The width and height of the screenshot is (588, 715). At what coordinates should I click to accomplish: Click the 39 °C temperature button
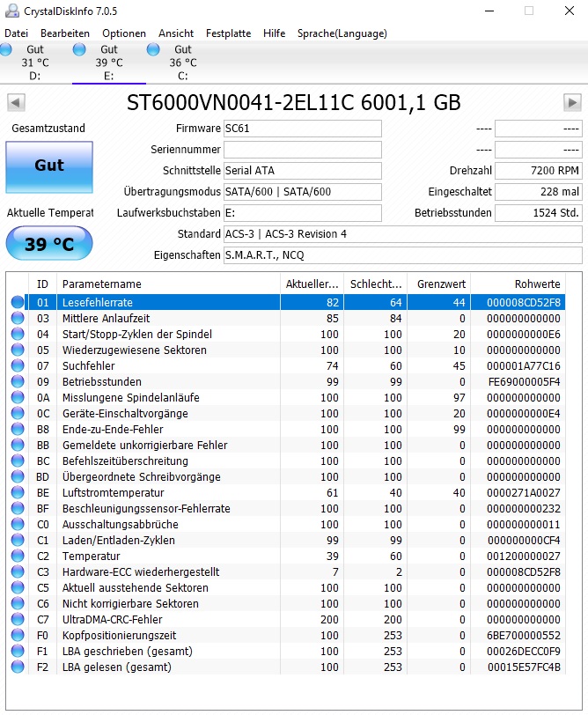(x=49, y=244)
